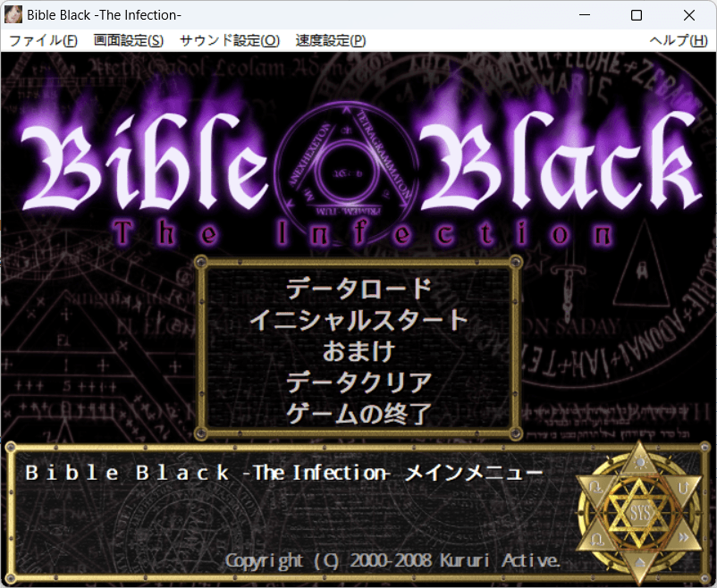Screen dimensions: 717x588
Task: Click the upper-left omega arrow icon
Action: 596,487
